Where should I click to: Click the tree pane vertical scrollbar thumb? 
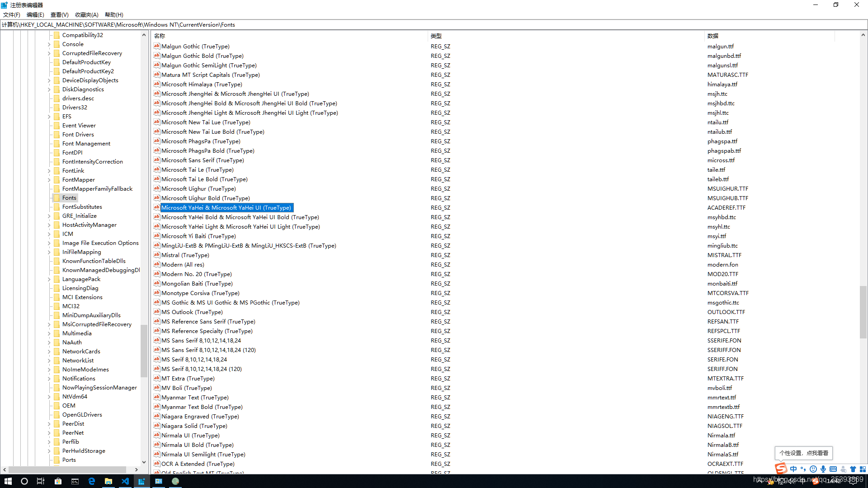click(144, 351)
